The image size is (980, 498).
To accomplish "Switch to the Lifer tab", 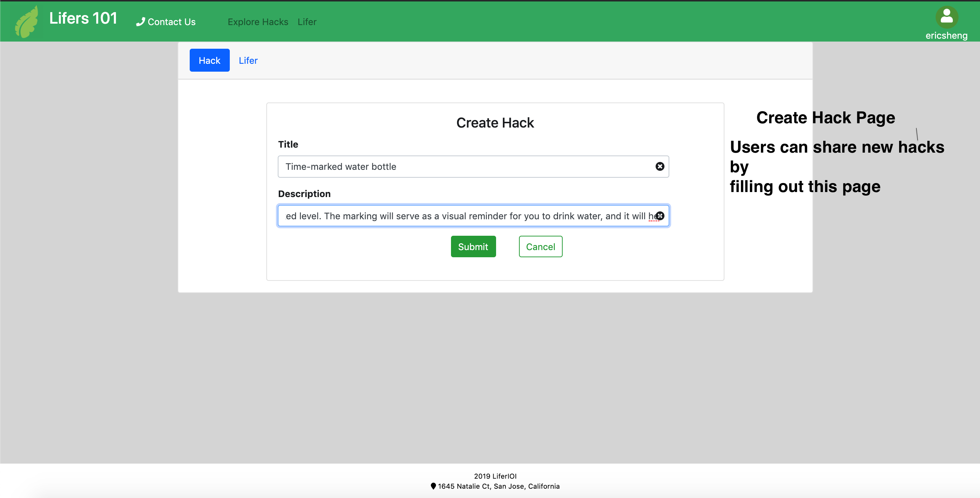I will [248, 61].
